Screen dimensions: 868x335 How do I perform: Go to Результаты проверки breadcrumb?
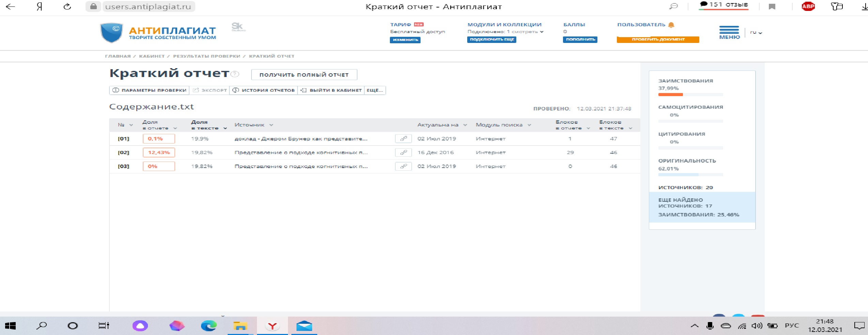click(207, 56)
